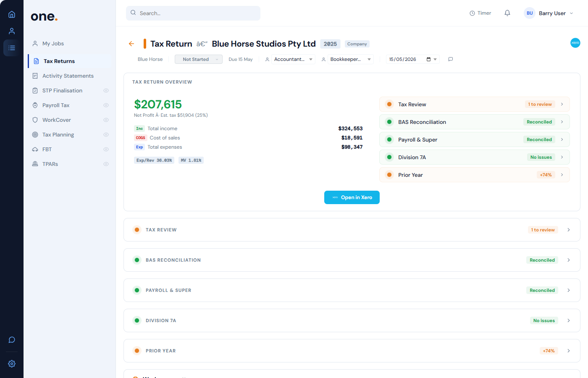Click the notifications bell icon
Image resolution: width=588 pixels, height=378 pixels.
(x=507, y=13)
